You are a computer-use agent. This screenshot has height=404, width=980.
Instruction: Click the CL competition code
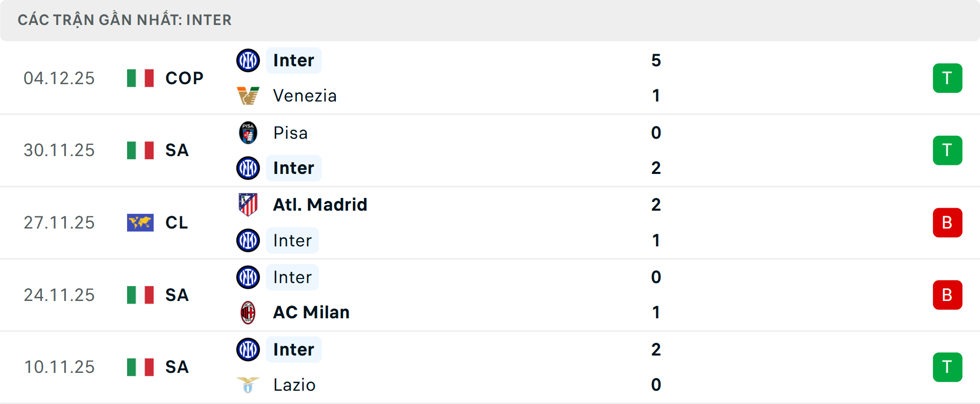(176, 222)
